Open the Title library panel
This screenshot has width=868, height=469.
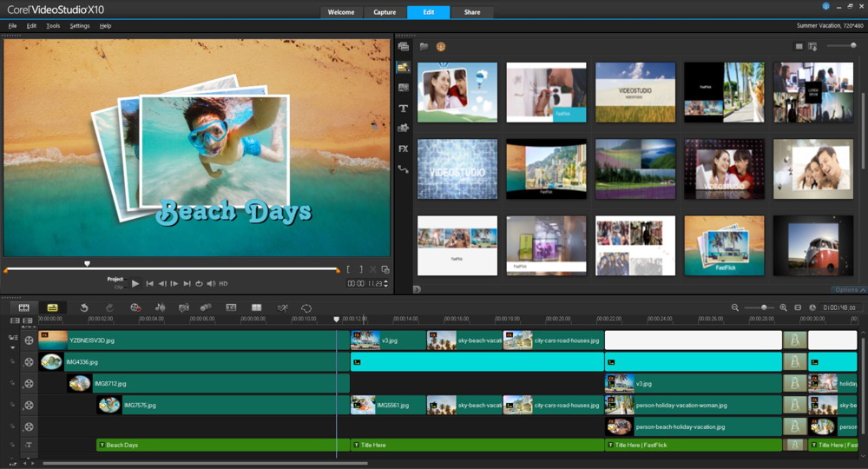404,109
